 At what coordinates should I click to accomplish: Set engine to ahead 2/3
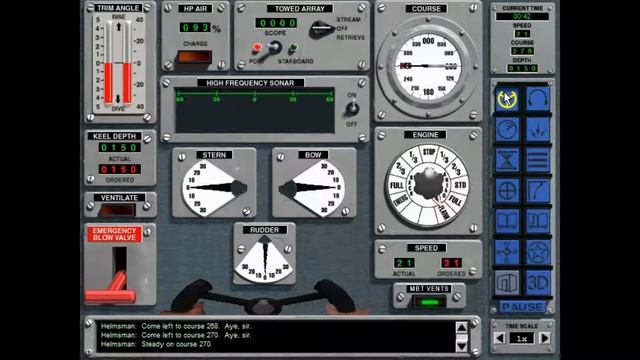click(456, 169)
